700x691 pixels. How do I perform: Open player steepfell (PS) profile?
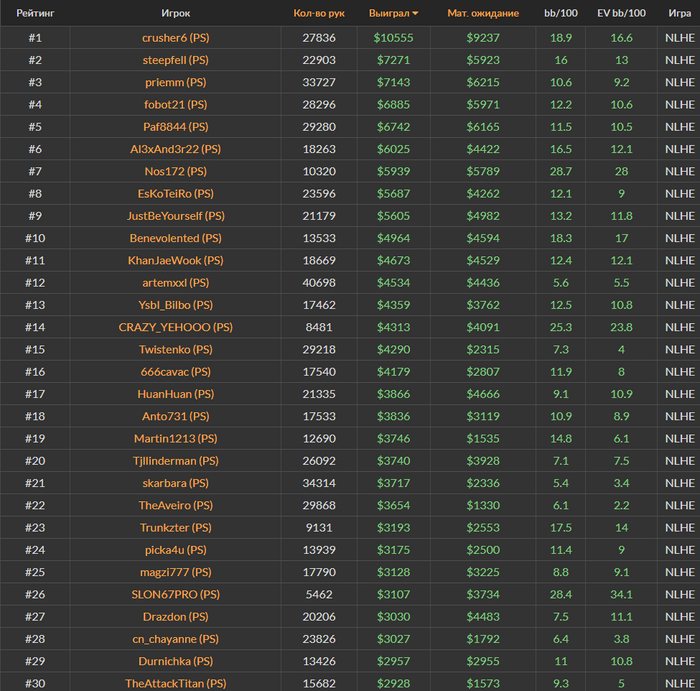coord(175,60)
